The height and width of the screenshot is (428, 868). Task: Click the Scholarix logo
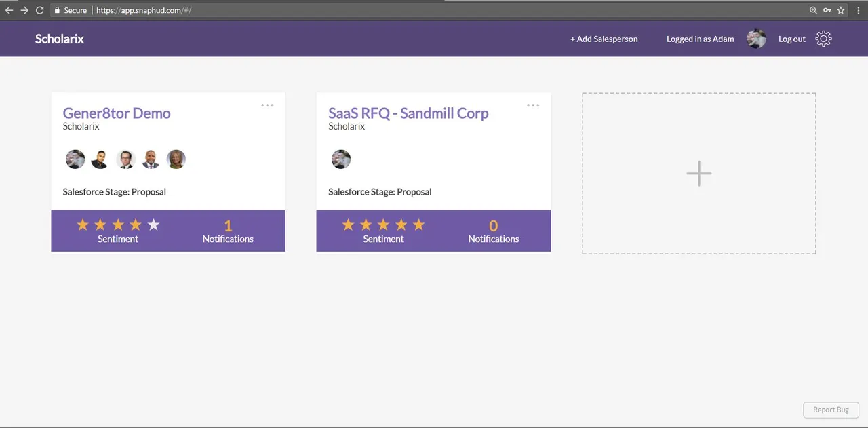pyautogui.click(x=60, y=39)
